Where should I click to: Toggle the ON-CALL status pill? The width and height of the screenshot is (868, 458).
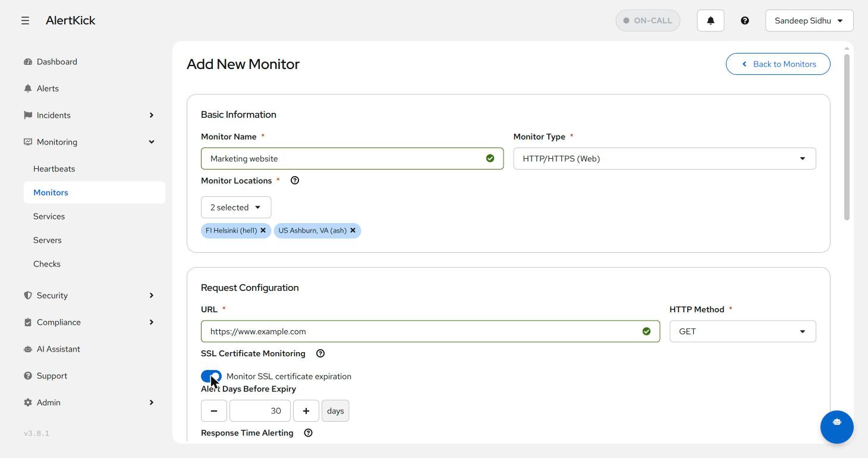point(648,20)
